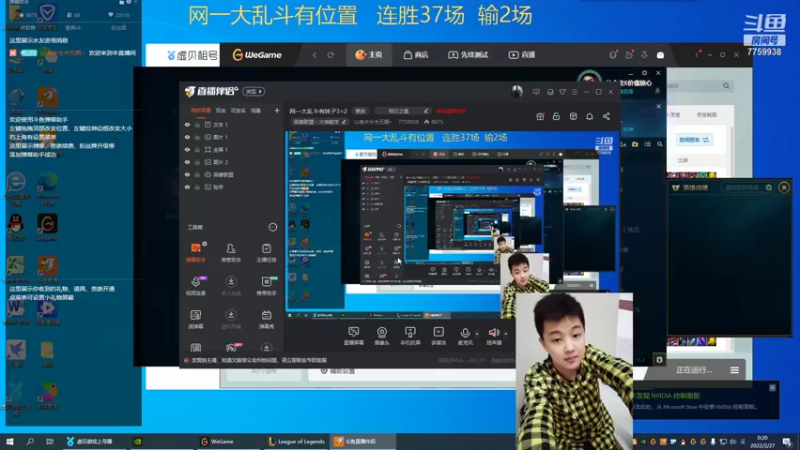Open the menu lines icon in streaming app title bar
The image size is (800, 450).
point(574,92)
